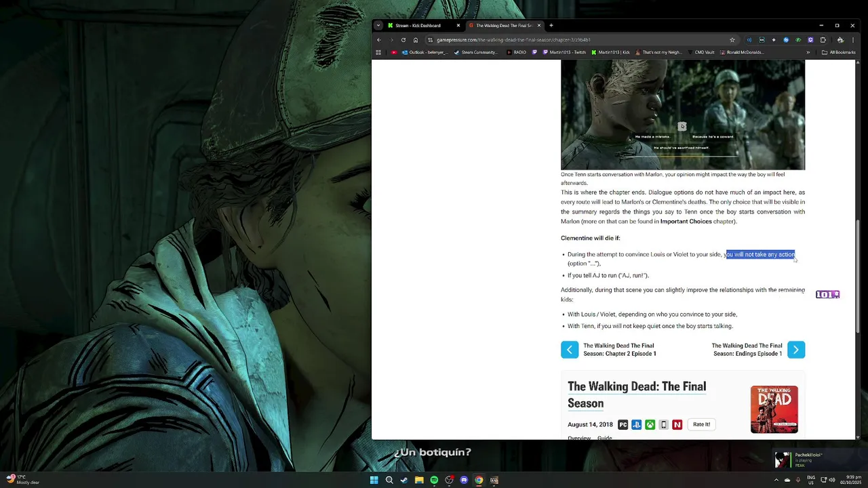This screenshot has width=868, height=488.
Task: Open the YouTube bookmark icon
Action: click(x=394, y=52)
